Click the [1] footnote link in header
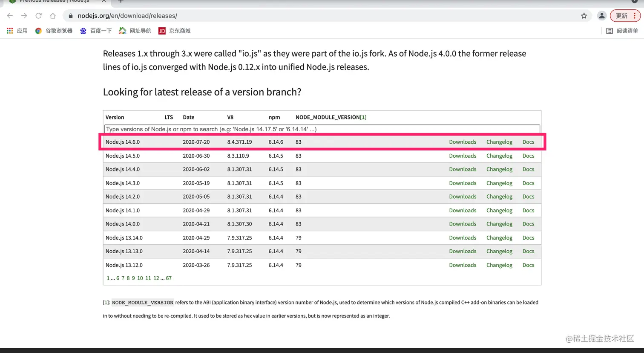This screenshot has height=353, width=644. coord(363,117)
